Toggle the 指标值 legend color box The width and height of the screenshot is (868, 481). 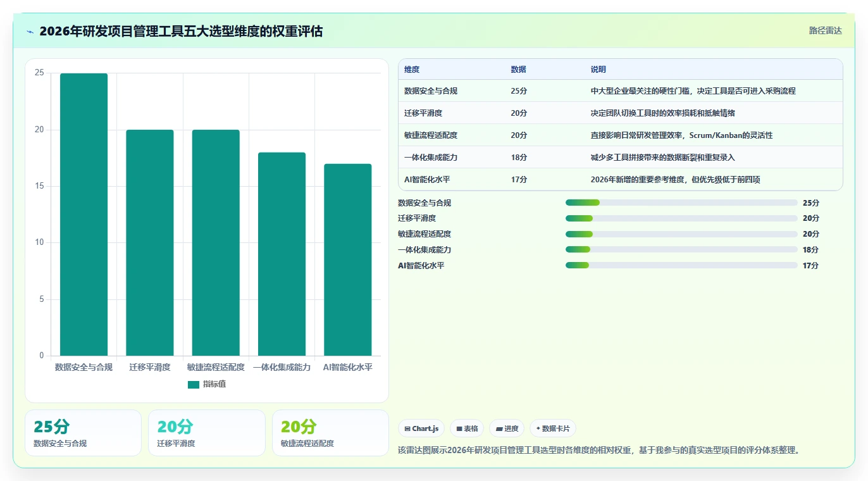pyautogui.click(x=194, y=384)
